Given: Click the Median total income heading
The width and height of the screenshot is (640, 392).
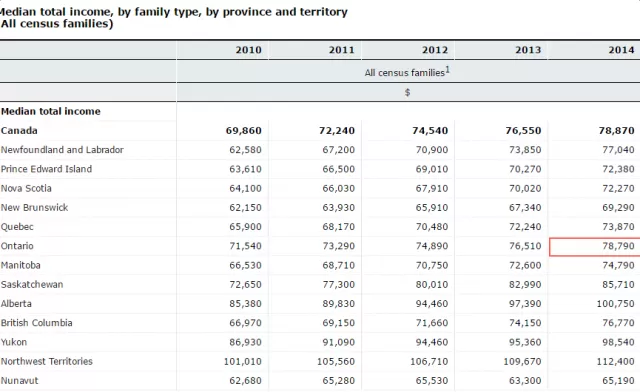Looking at the screenshot, I should click(51, 111).
